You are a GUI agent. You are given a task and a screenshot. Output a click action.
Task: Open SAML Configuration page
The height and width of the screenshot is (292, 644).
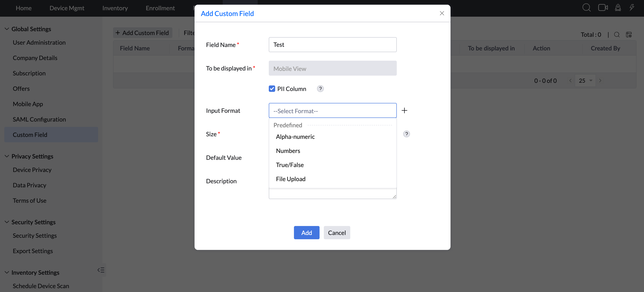click(39, 119)
